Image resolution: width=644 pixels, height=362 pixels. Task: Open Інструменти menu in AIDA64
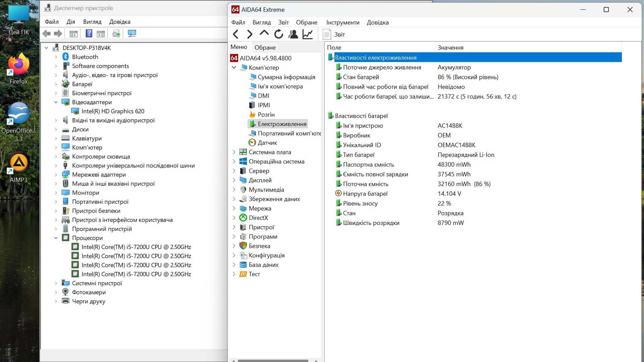[x=343, y=22]
